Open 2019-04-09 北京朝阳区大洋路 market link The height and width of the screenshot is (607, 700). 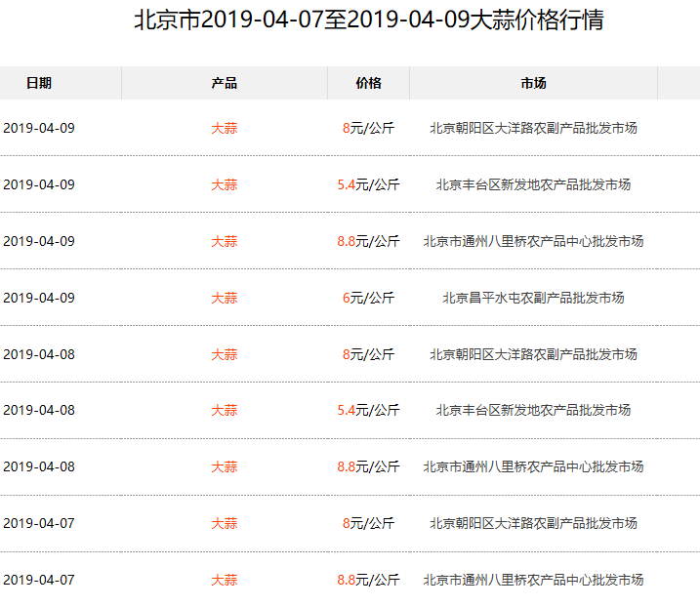pos(533,128)
